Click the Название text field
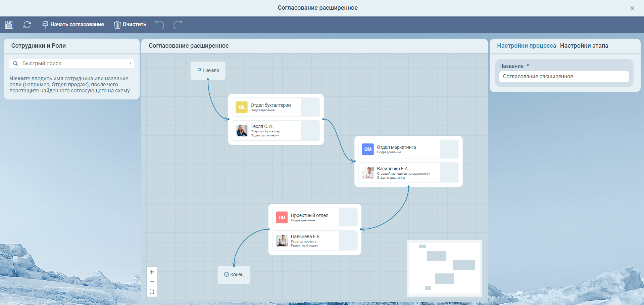644x305 pixels. [x=564, y=77]
